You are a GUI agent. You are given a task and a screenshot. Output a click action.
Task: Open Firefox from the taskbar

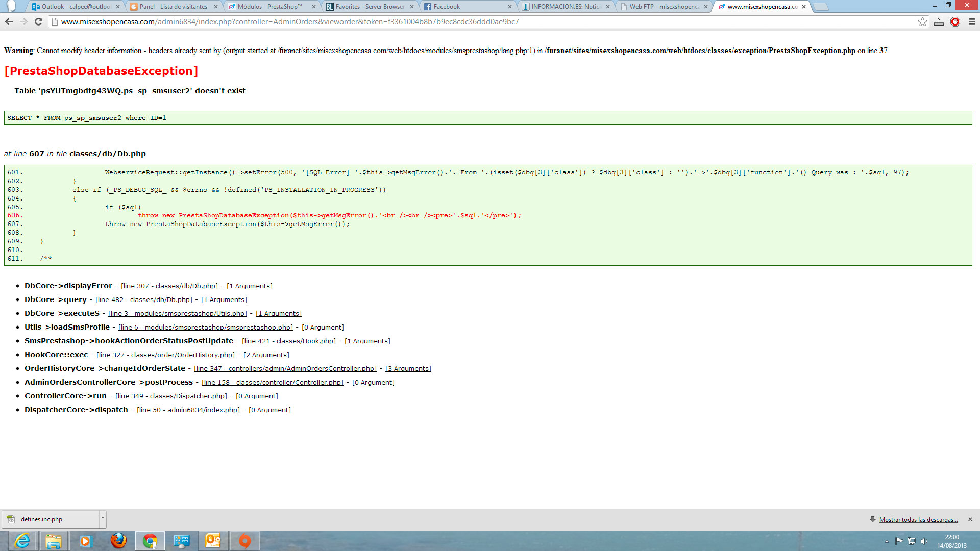point(118,540)
